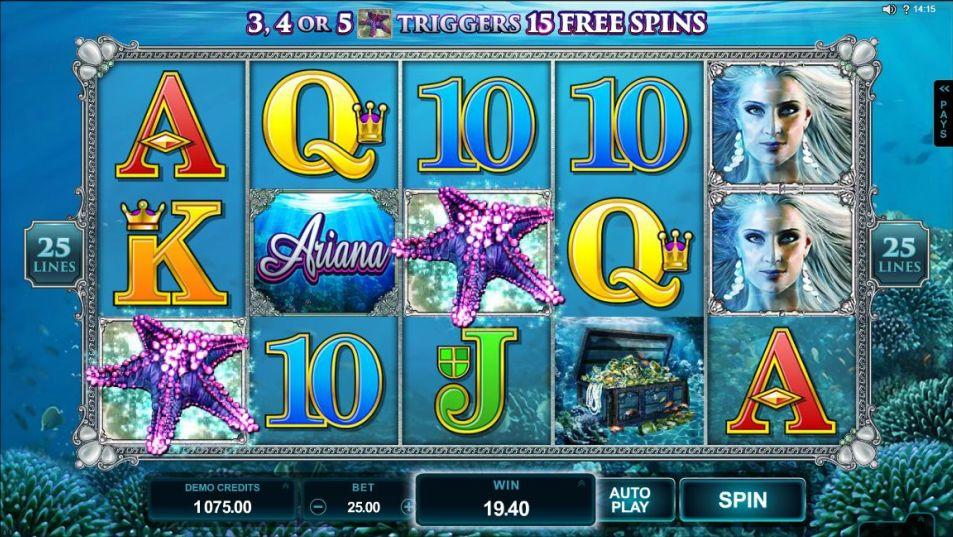Increase bet with the plus button
This screenshot has width=953, height=537.
point(408,507)
